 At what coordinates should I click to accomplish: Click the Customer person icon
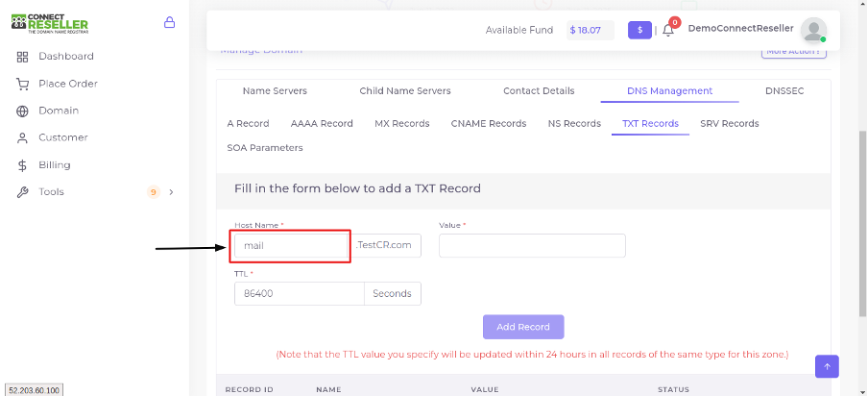pyautogui.click(x=22, y=137)
